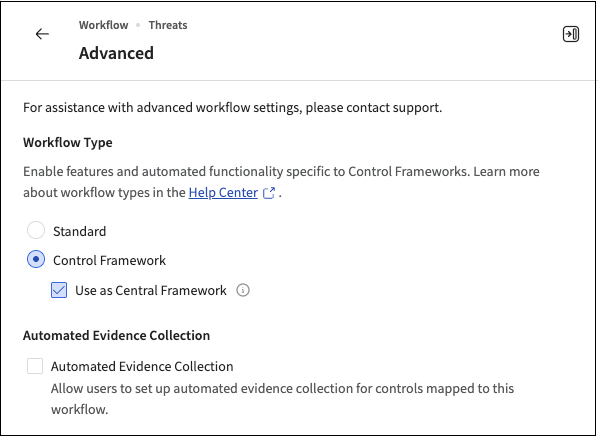The image size is (598, 437).
Task: Go to the Threats breadcrumb
Action: point(168,25)
